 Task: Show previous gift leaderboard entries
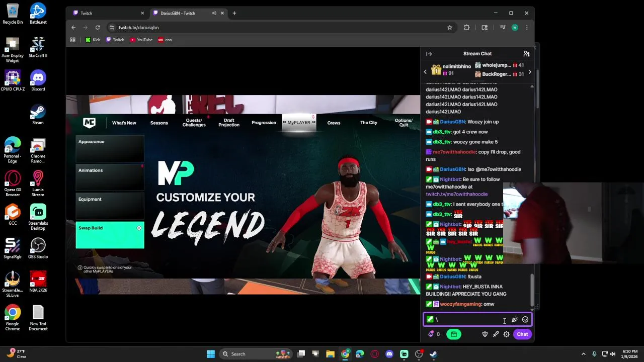(425, 72)
